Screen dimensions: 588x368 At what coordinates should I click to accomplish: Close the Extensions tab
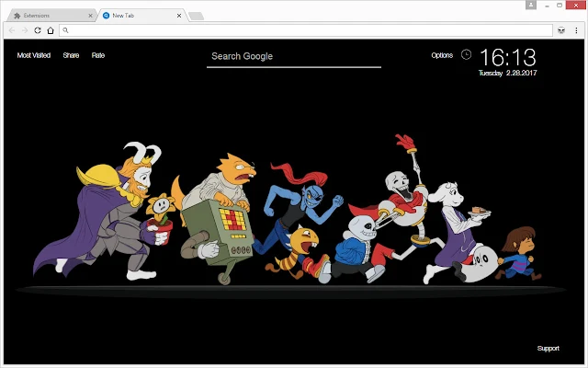[x=90, y=16]
